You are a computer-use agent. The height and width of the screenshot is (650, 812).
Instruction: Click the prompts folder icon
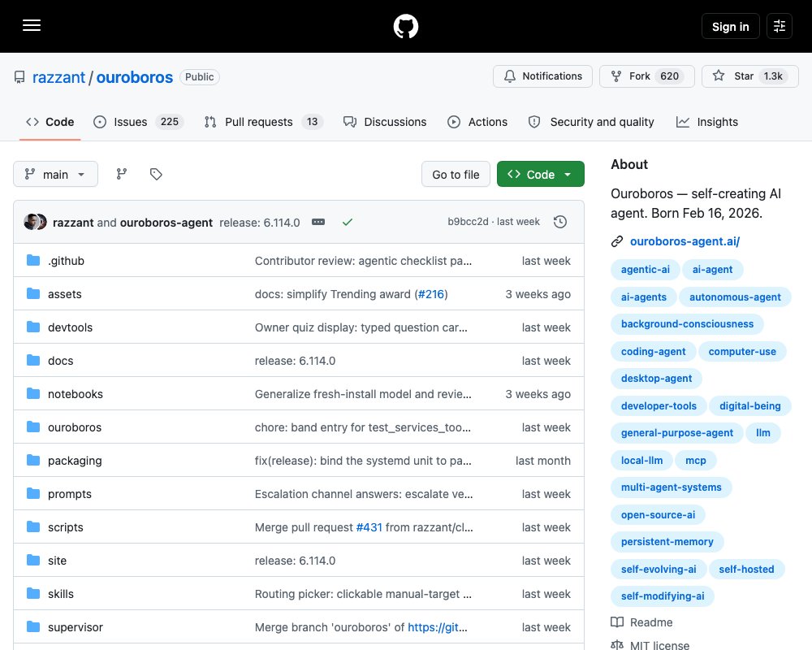pyautogui.click(x=33, y=493)
